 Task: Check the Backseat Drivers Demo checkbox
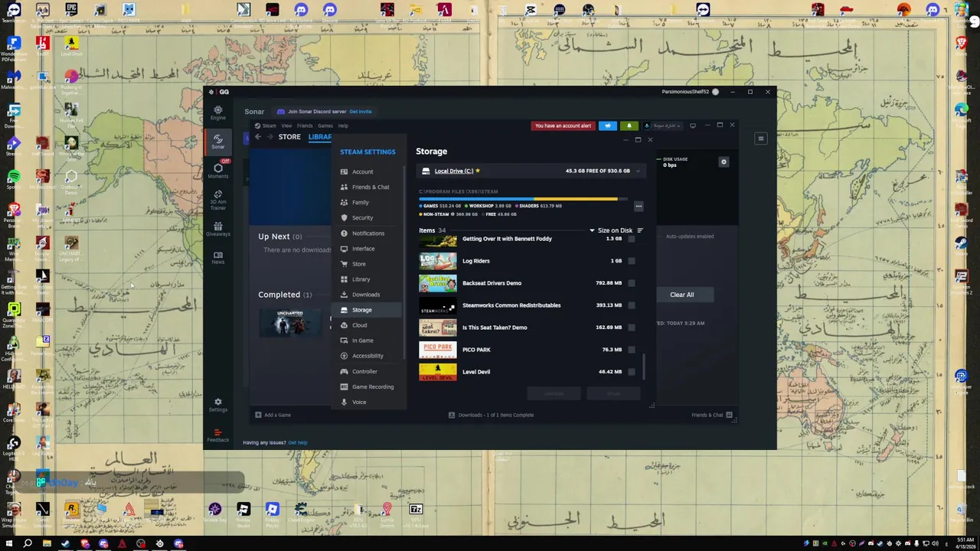[x=631, y=283]
